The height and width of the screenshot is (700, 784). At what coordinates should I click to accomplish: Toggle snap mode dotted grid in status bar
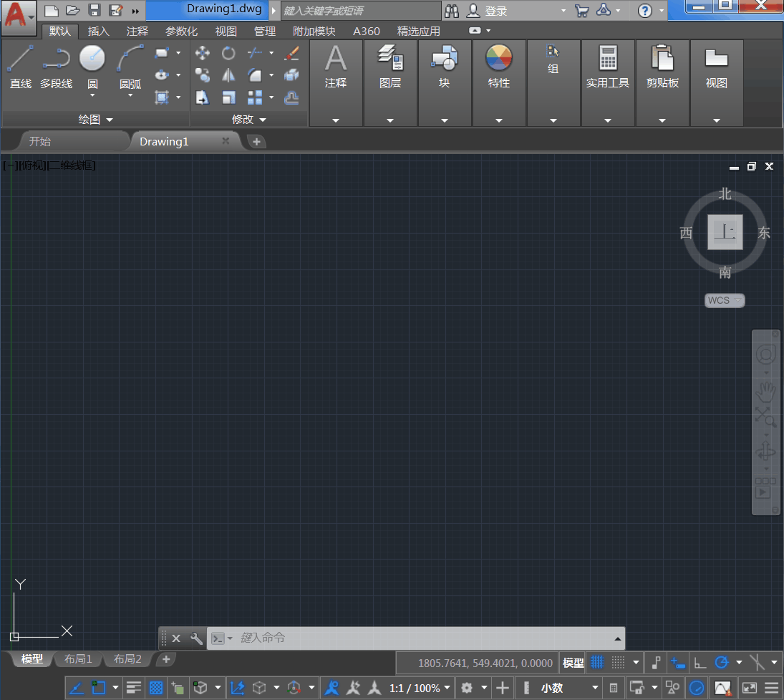click(619, 663)
